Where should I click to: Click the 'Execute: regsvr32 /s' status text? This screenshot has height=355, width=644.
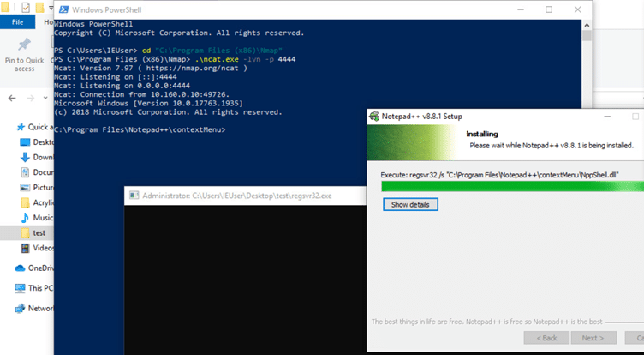(499, 175)
